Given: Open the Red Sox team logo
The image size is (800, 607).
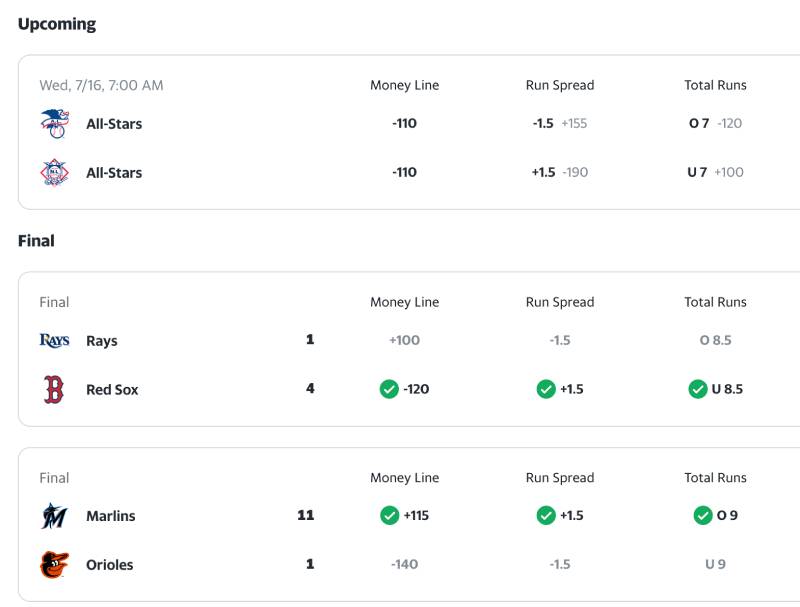Looking at the screenshot, I should click(54, 389).
